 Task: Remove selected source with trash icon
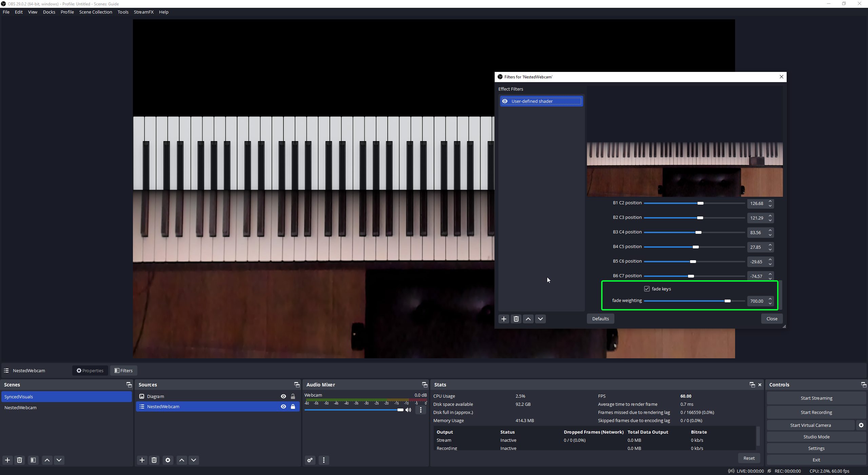pyautogui.click(x=154, y=460)
